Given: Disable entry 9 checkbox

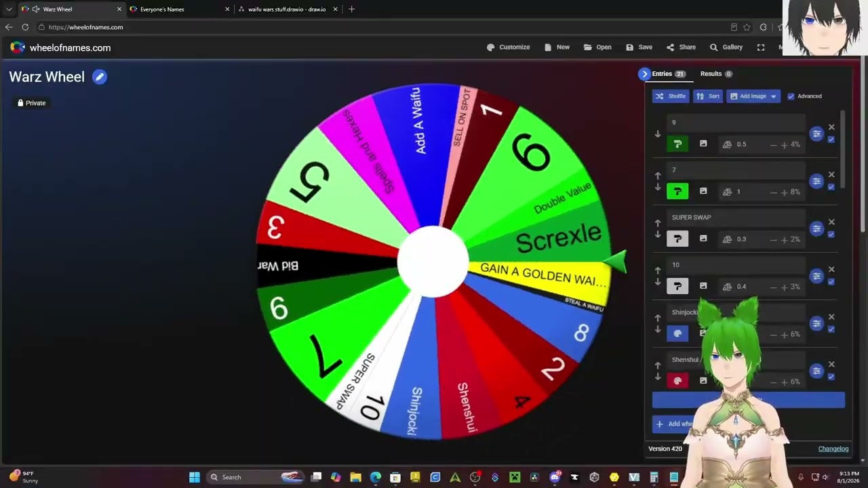Looking at the screenshot, I should click(831, 140).
